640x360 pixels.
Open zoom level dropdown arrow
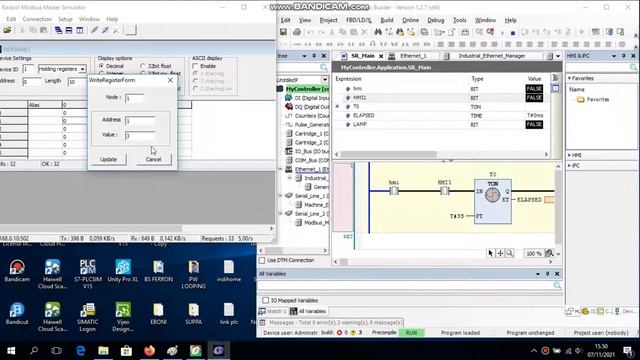point(558,253)
